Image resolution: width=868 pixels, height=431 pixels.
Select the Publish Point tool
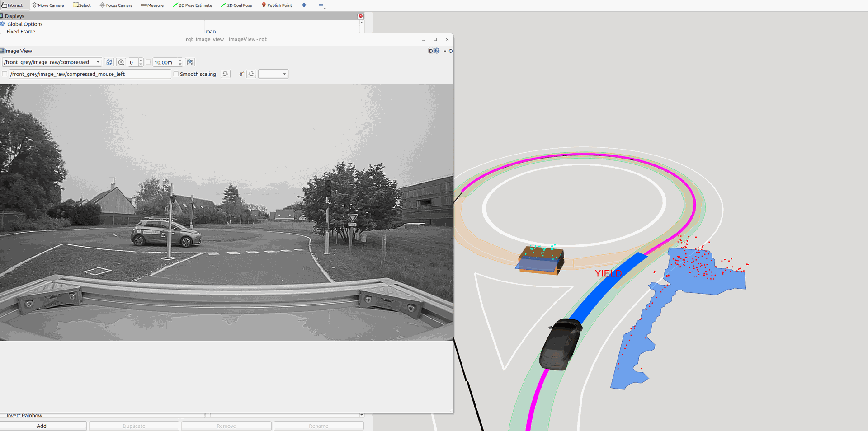[277, 5]
